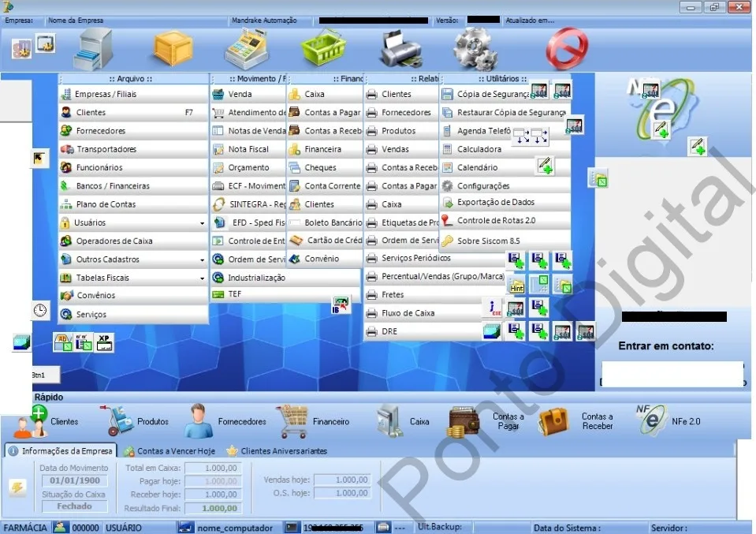Open Clientes quick access shortcut
This screenshot has height=534, width=756.
[x=47, y=422]
